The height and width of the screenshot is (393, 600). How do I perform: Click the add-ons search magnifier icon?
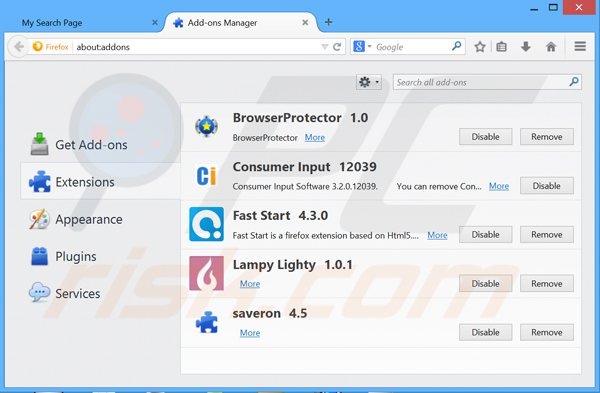click(574, 82)
